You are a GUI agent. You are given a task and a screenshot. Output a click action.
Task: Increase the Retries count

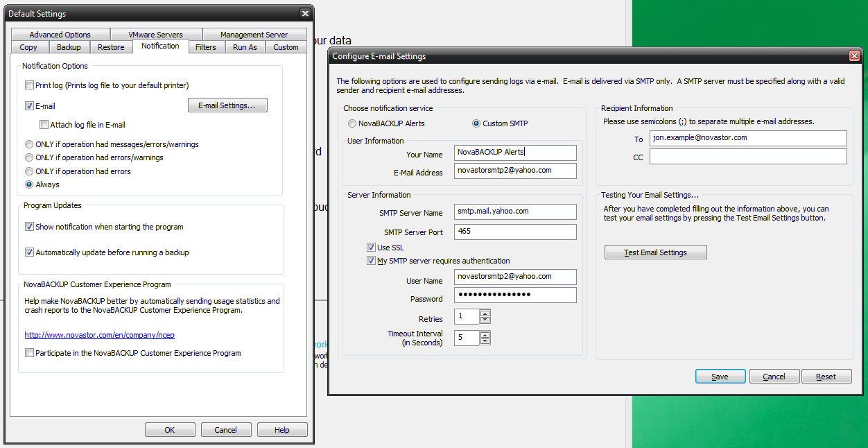tap(485, 313)
